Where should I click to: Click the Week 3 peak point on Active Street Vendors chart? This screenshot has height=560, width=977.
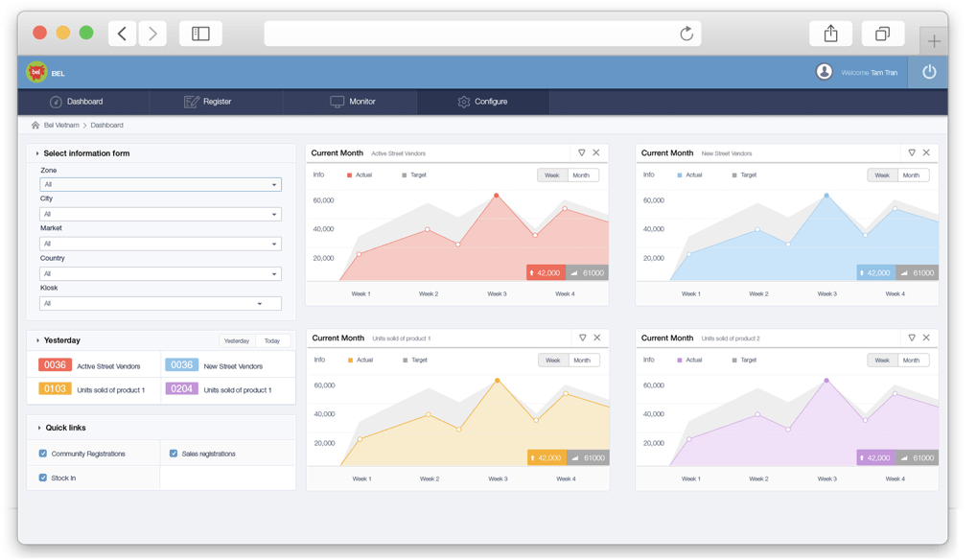[497, 196]
